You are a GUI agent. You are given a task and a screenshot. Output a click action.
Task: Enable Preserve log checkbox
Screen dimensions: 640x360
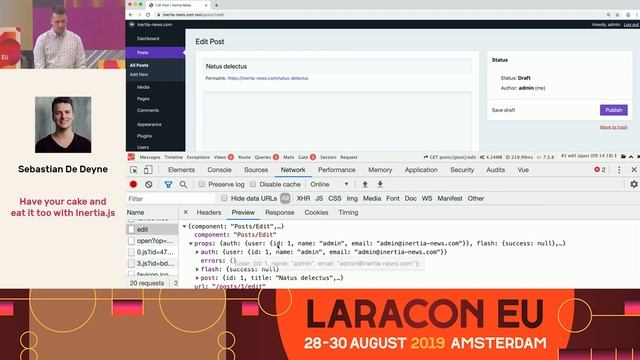(202, 184)
